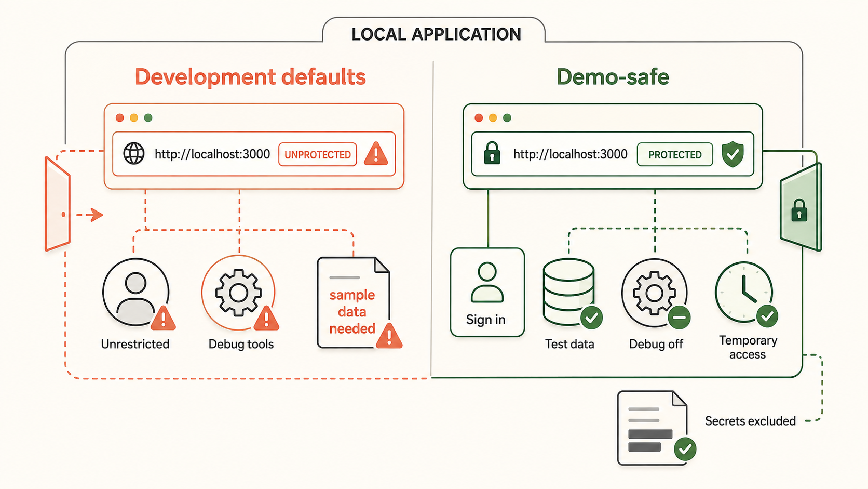Click the Temporary access label
The width and height of the screenshot is (868, 489).
(748, 348)
